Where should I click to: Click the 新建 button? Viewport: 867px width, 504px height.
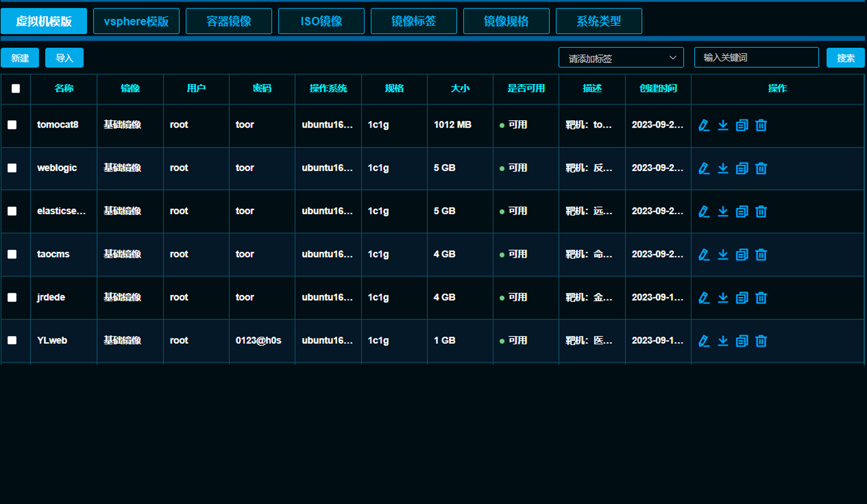pos(20,58)
